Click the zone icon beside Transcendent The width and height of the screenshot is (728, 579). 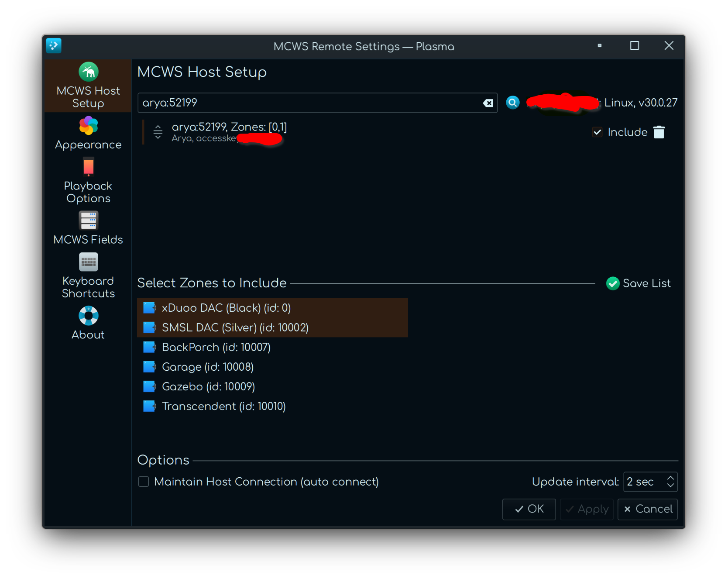pos(149,406)
